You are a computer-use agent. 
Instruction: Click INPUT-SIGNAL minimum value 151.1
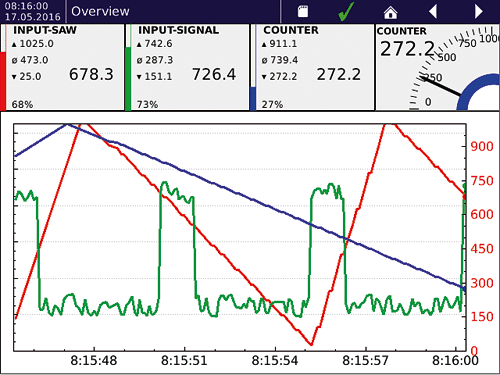point(158,76)
